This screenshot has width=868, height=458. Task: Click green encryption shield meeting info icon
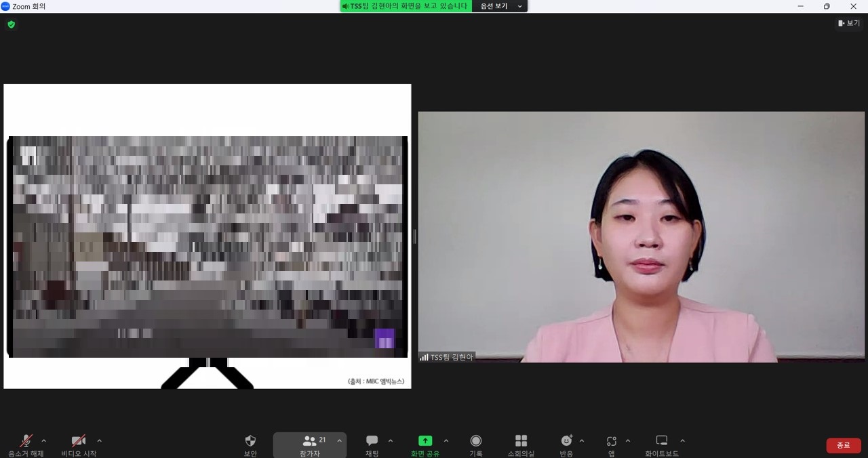11,24
